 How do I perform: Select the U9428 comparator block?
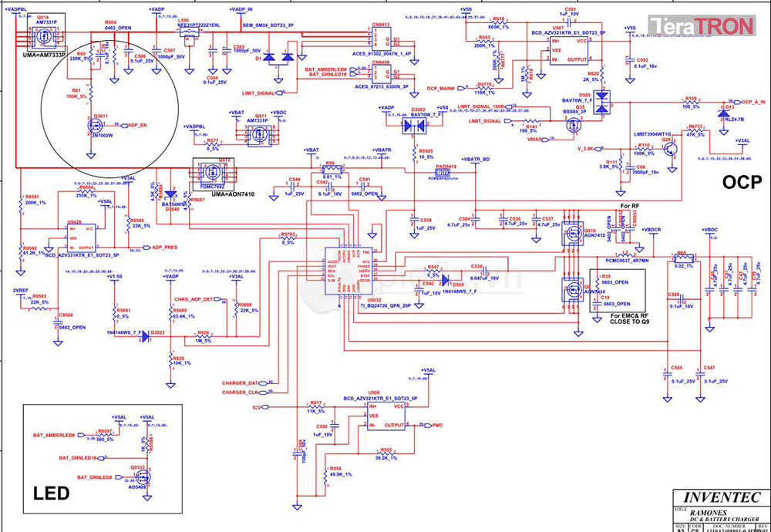[81, 238]
